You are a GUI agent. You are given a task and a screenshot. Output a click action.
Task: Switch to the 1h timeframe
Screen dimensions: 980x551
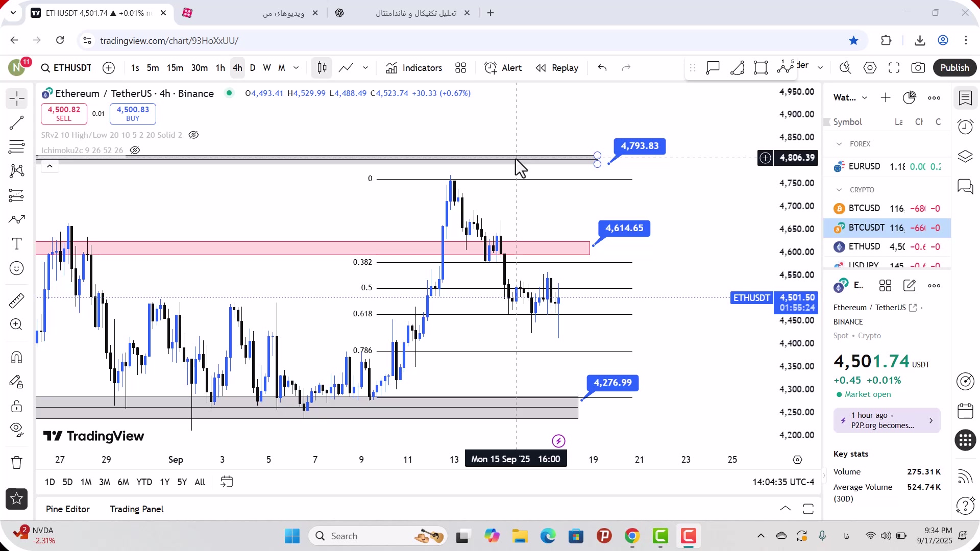tap(220, 68)
